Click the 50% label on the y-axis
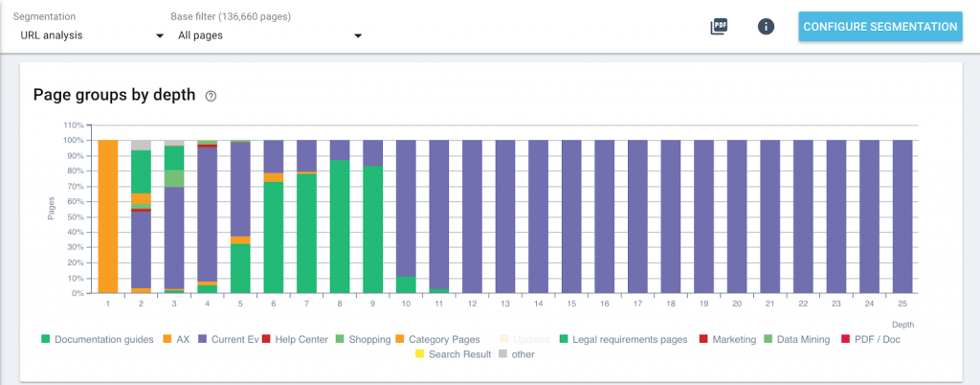 tap(75, 216)
